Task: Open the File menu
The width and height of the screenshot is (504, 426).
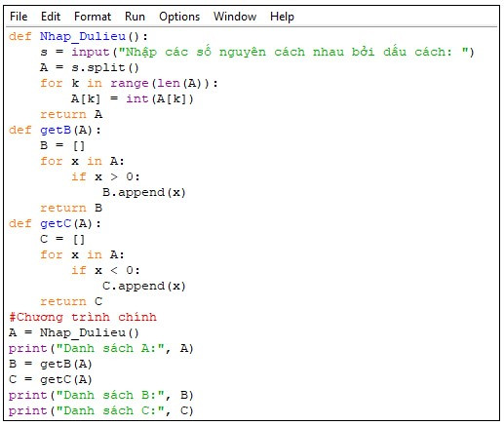Action: (19, 17)
